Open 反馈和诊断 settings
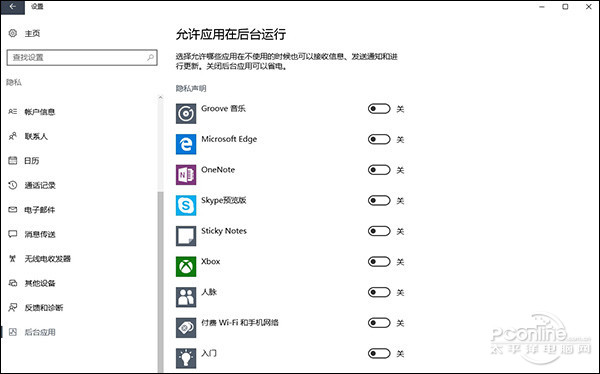600x374 pixels. pos(44,308)
